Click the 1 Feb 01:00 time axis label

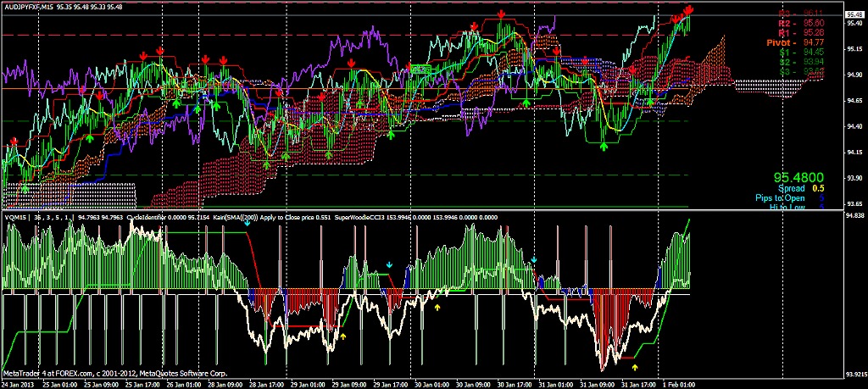pyautogui.click(x=680, y=384)
